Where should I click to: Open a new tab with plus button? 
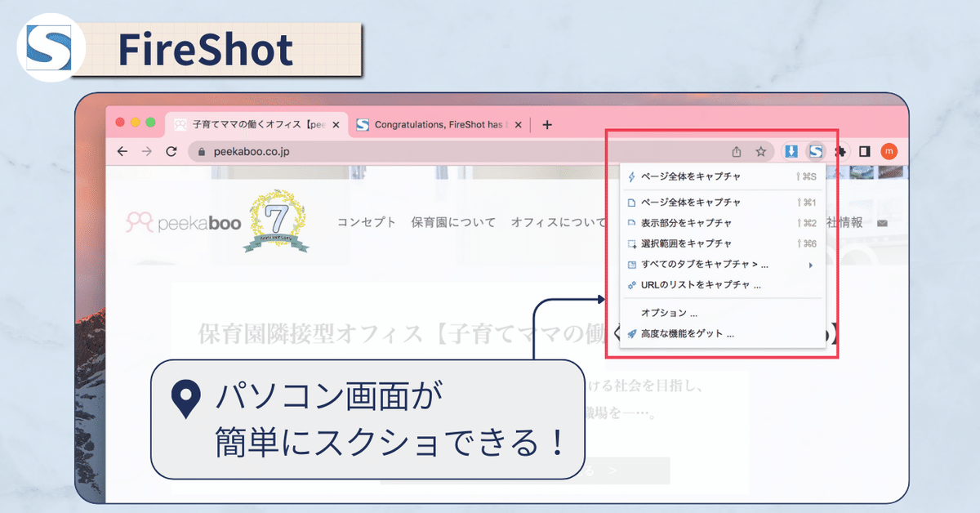547,125
